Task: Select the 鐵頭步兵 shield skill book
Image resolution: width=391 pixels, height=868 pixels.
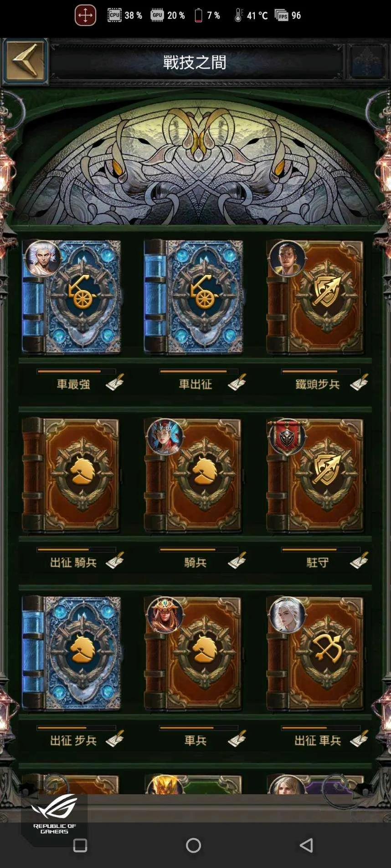Action: (316, 297)
